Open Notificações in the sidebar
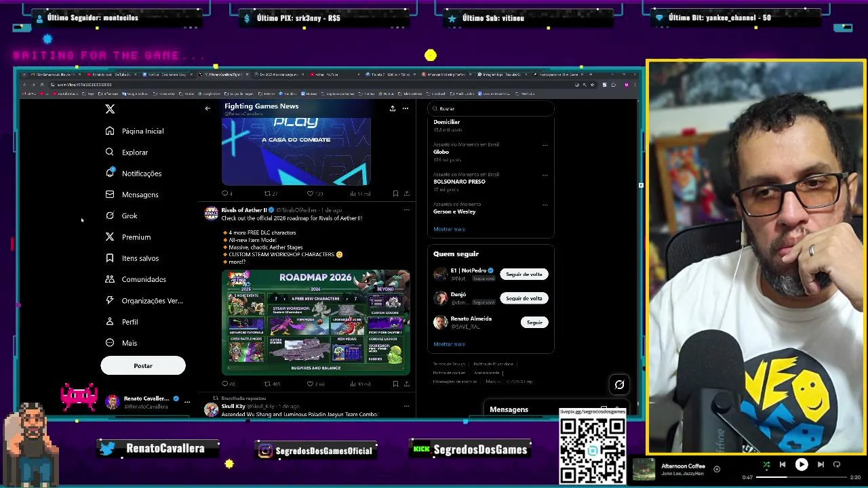 (x=134, y=173)
